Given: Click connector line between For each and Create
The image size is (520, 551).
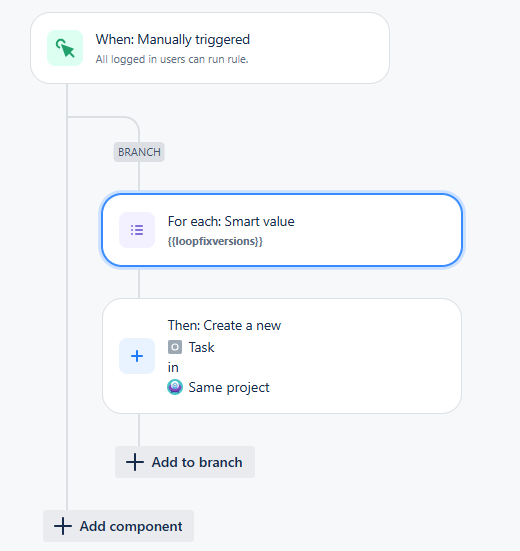Looking at the screenshot, I should coord(139,283).
